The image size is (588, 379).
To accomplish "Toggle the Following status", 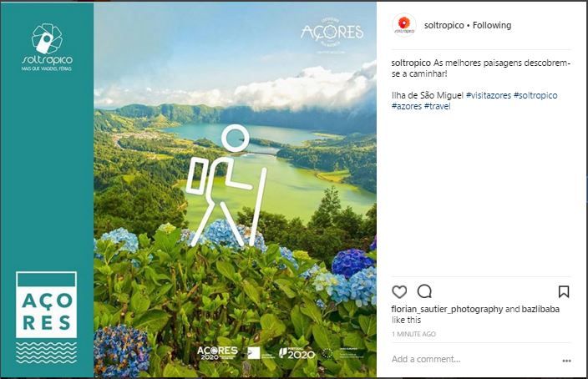I will 492,25.
